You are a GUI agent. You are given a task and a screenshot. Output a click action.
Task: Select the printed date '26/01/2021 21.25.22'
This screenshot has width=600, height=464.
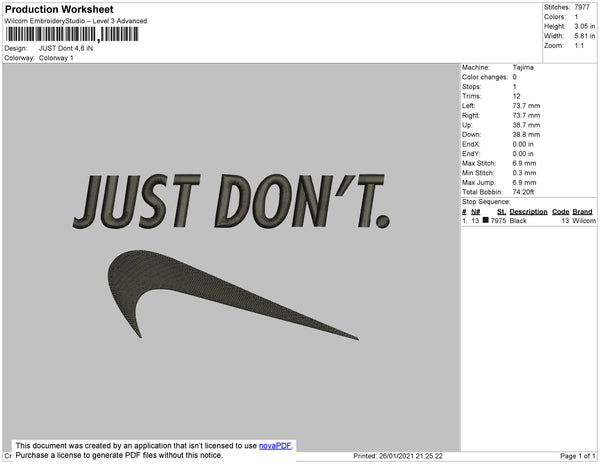point(411,456)
